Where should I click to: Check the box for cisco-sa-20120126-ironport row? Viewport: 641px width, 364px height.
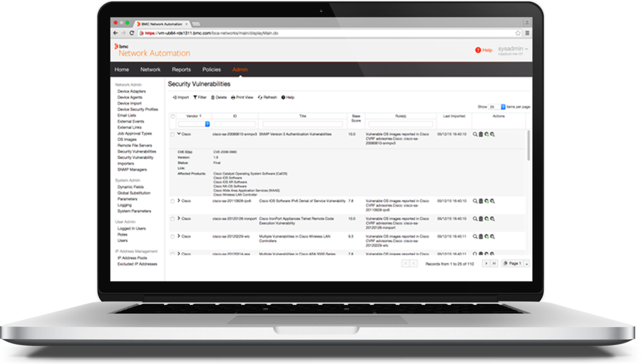pos(173,219)
